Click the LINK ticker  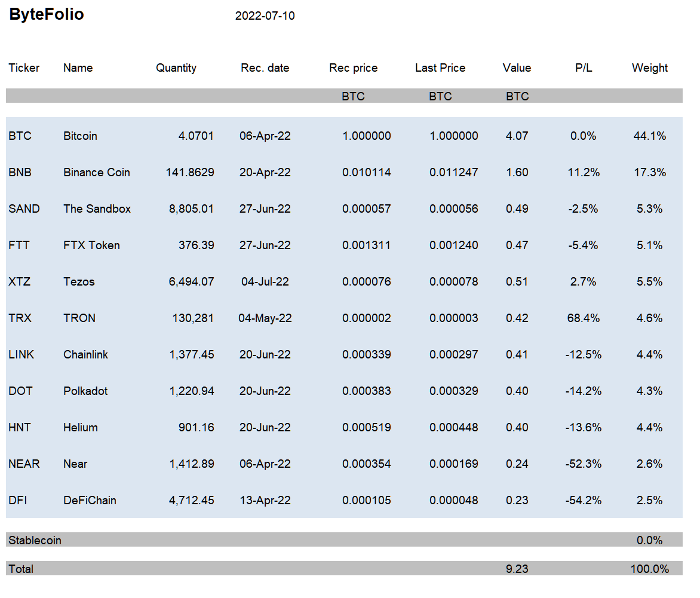[x=21, y=355]
